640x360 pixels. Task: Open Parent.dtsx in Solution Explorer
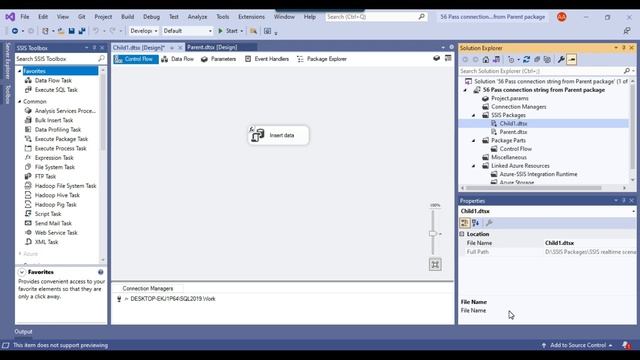coord(513,132)
